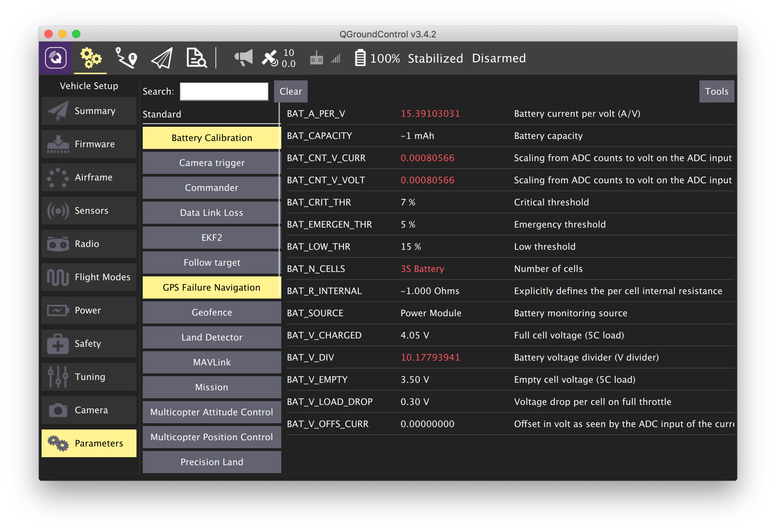Edit BAT_LOW_THR 15 % row

pyautogui.click(x=510, y=247)
